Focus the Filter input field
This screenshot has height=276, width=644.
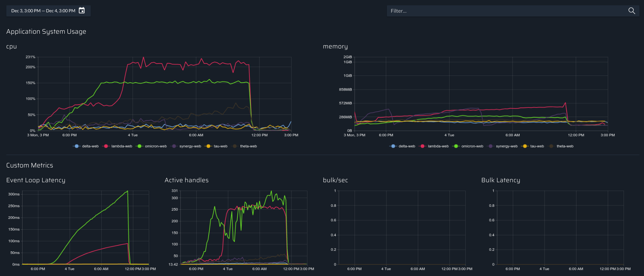coord(506,11)
